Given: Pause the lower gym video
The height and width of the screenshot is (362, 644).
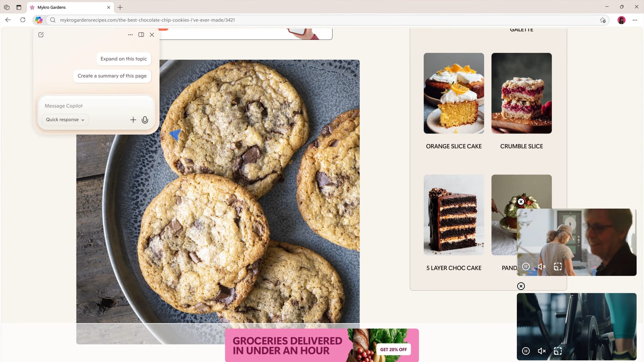Looking at the screenshot, I should click(526, 351).
